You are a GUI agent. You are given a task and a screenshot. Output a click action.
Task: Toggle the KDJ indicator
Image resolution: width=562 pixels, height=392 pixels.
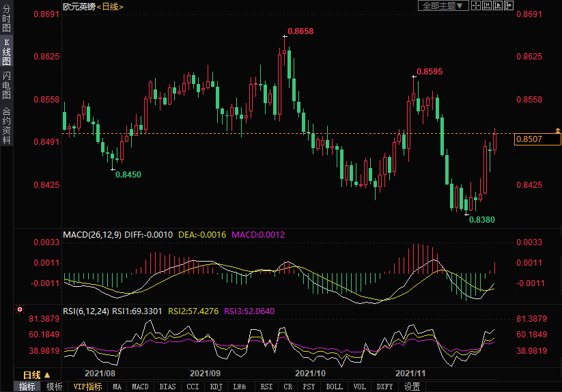pyautogui.click(x=216, y=387)
